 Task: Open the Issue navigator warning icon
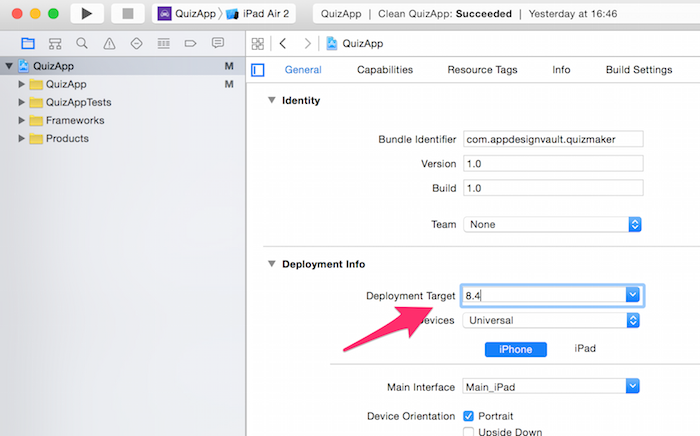click(x=109, y=43)
